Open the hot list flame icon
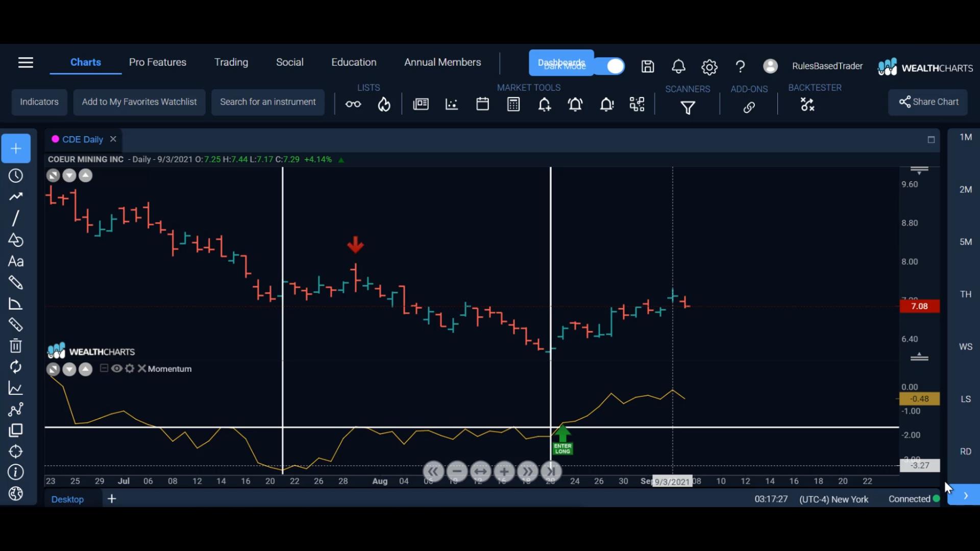 (x=384, y=104)
